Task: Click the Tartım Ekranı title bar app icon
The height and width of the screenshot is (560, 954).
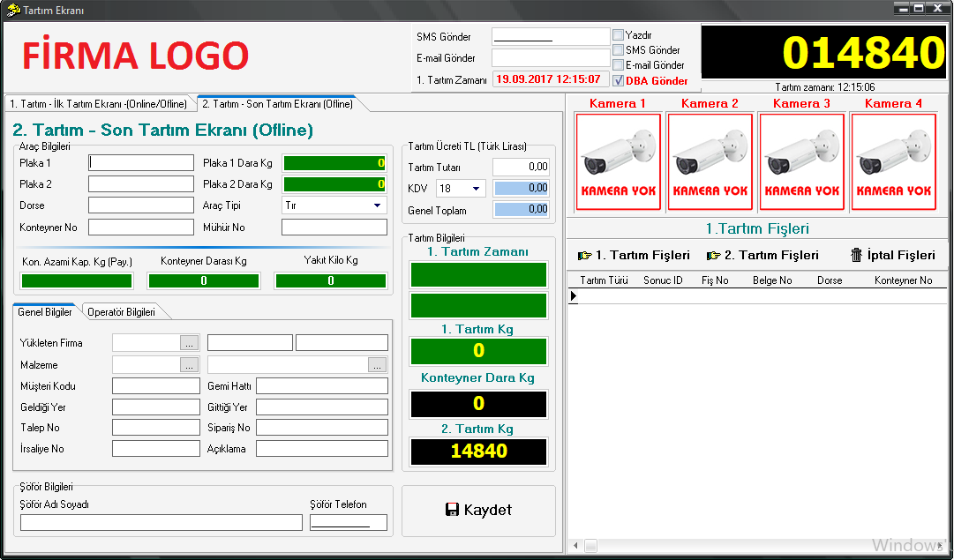Action: coord(12,9)
